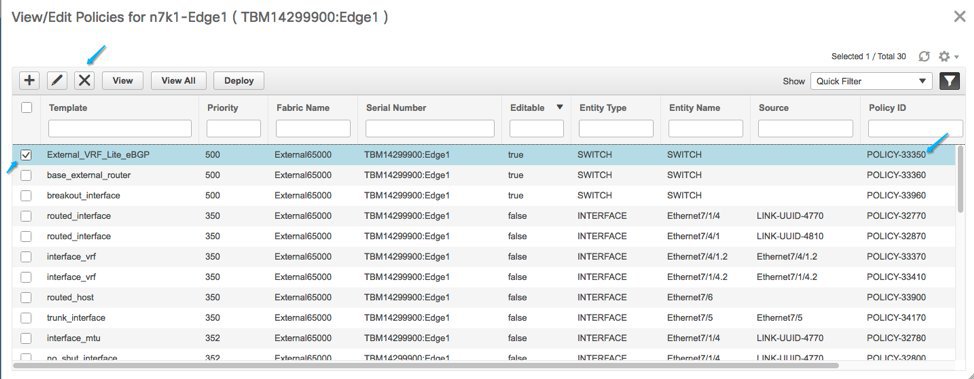Click the pencil edit policy icon
The height and width of the screenshot is (379, 974).
[x=57, y=81]
